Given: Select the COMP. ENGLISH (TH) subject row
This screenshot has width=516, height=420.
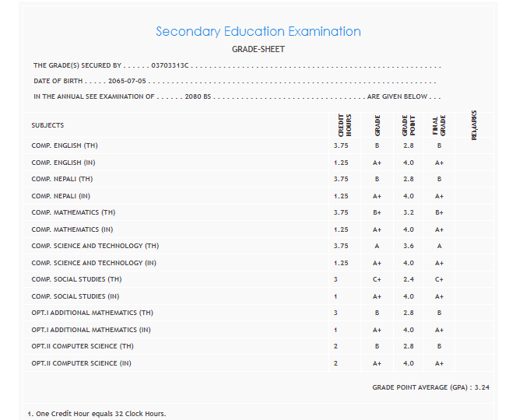Looking at the screenshot, I should 65,145.
